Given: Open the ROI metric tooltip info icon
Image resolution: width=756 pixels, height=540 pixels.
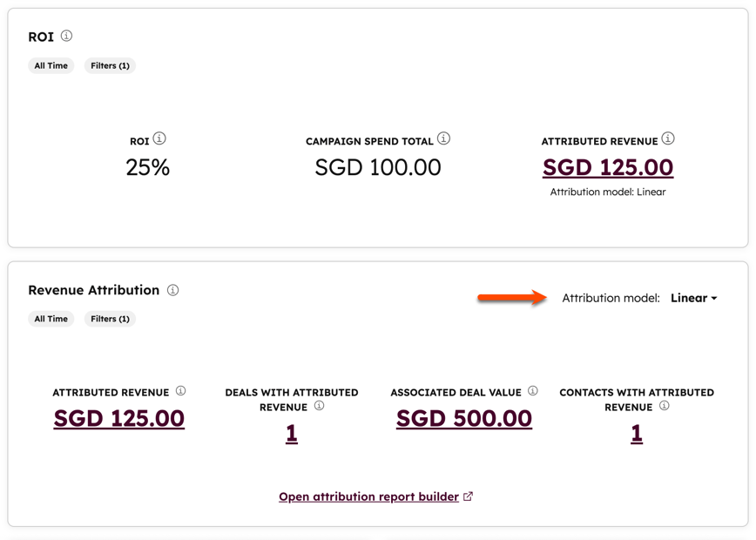Looking at the screenshot, I should pyautogui.click(x=162, y=138).
